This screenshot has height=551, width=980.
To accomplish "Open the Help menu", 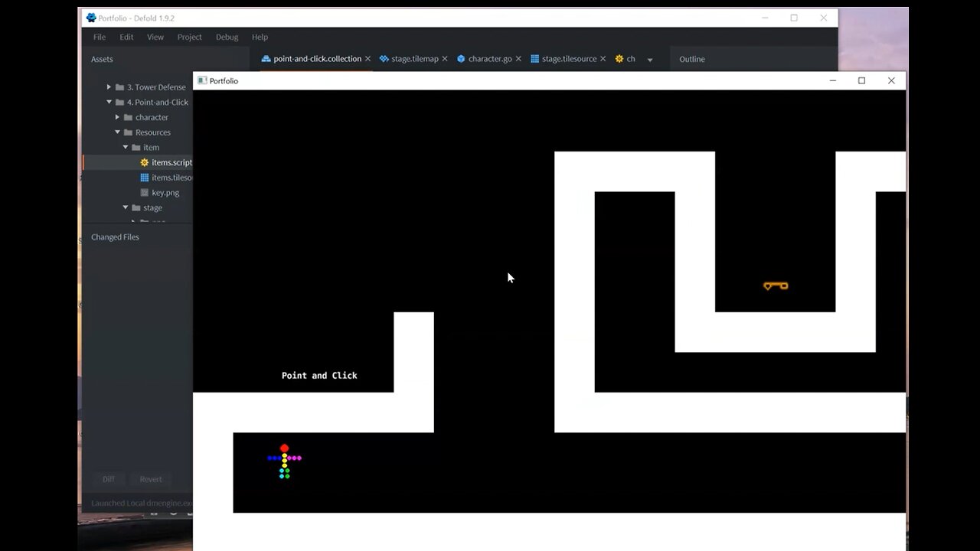I will 260,37.
